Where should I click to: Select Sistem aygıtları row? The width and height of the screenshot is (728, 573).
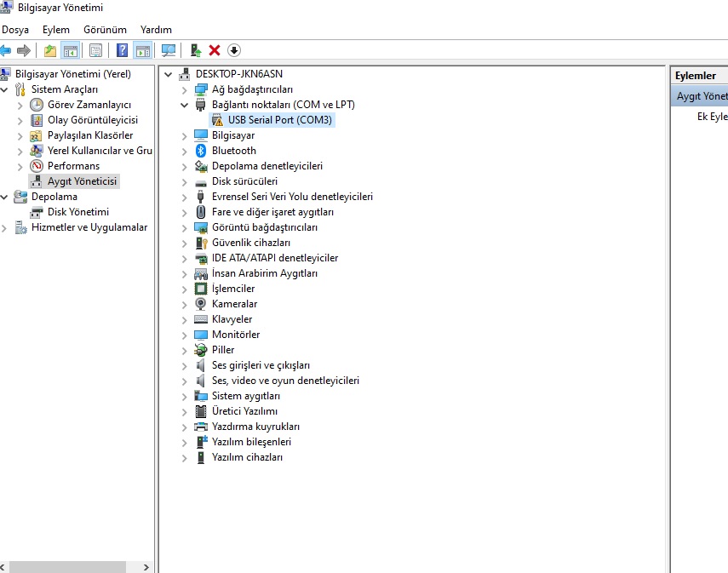pyautogui.click(x=246, y=396)
